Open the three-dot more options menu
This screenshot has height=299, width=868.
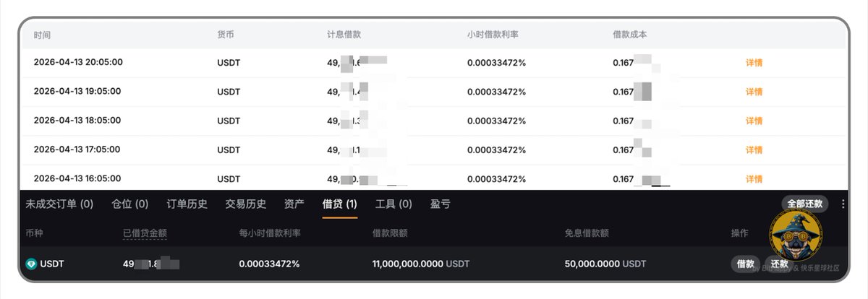pos(843,204)
